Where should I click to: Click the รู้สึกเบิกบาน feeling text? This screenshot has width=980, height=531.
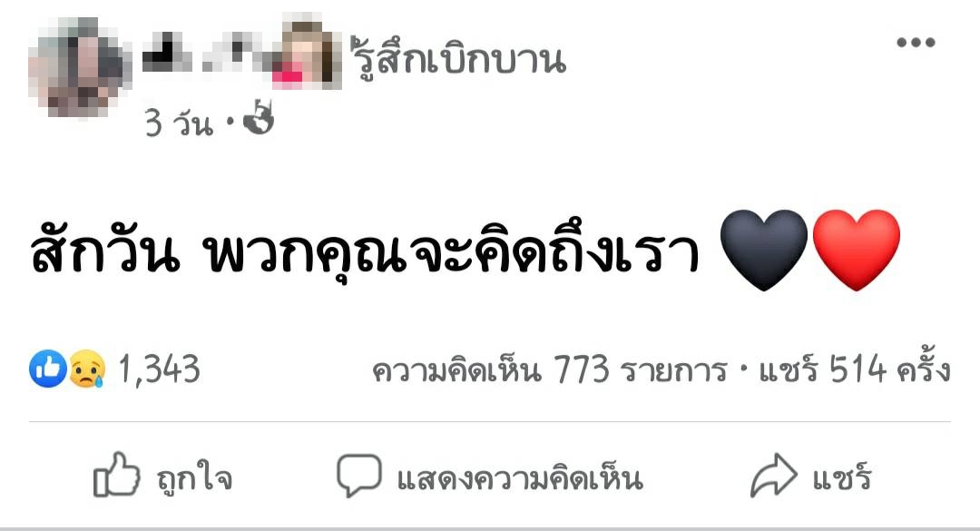pos(458,58)
